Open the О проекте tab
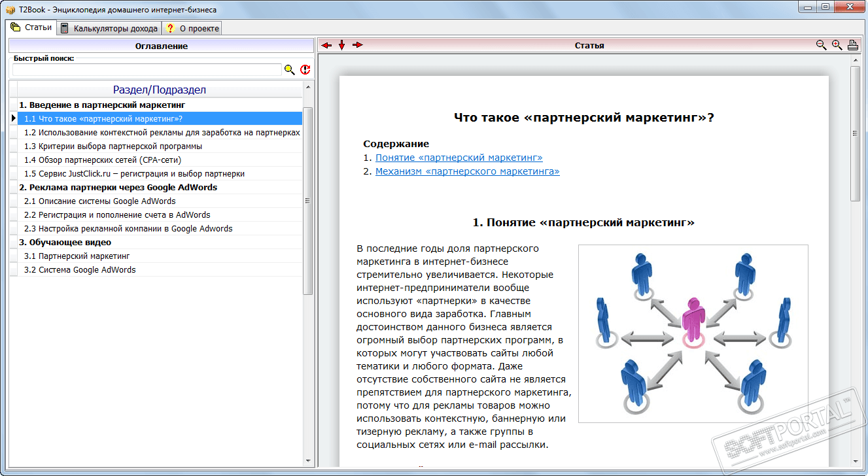This screenshot has height=476, width=868. pos(192,28)
